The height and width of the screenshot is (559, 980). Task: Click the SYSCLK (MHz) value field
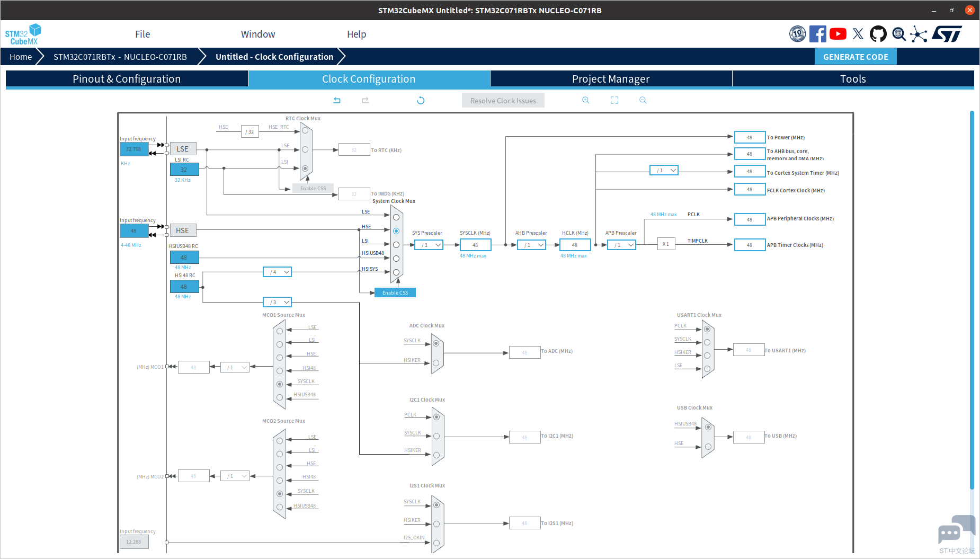475,245
